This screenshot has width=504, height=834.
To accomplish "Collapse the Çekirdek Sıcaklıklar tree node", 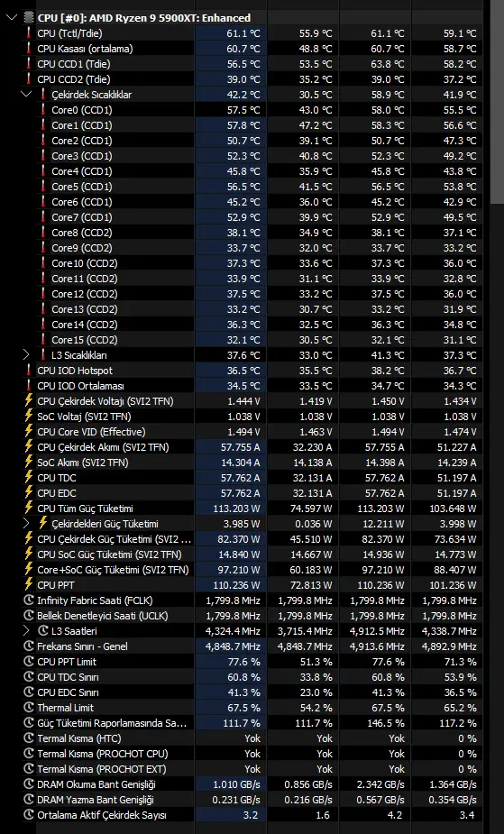I will tap(26, 94).
